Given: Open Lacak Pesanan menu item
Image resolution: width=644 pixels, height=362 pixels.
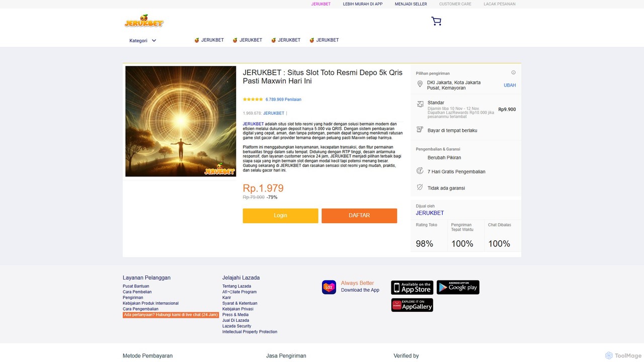Looking at the screenshot, I should 500,4.
